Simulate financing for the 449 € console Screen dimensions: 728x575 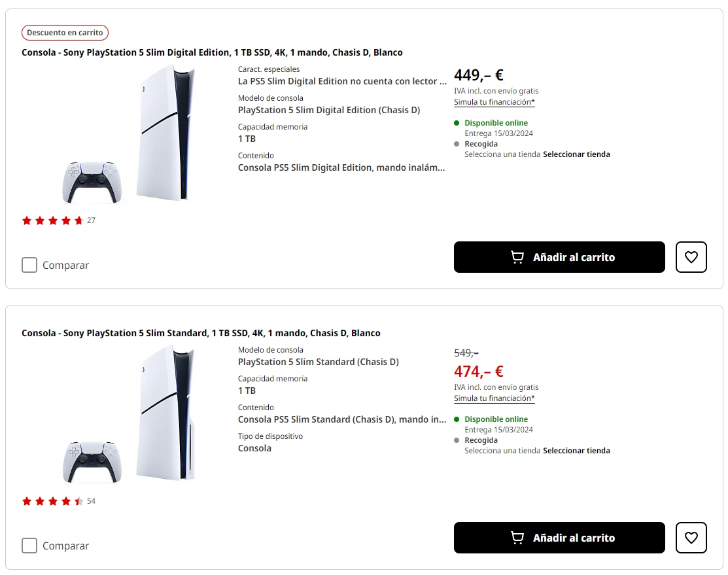pos(494,102)
